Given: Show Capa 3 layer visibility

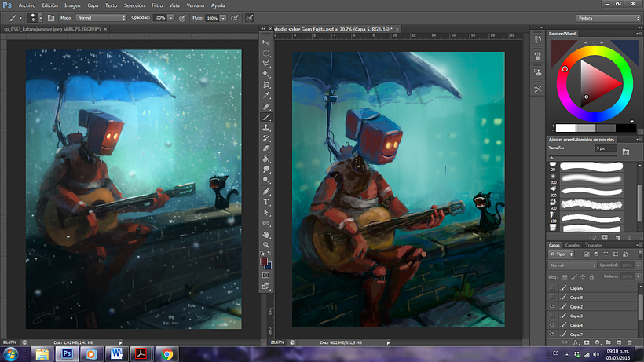Looking at the screenshot, I should [x=552, y=316].
